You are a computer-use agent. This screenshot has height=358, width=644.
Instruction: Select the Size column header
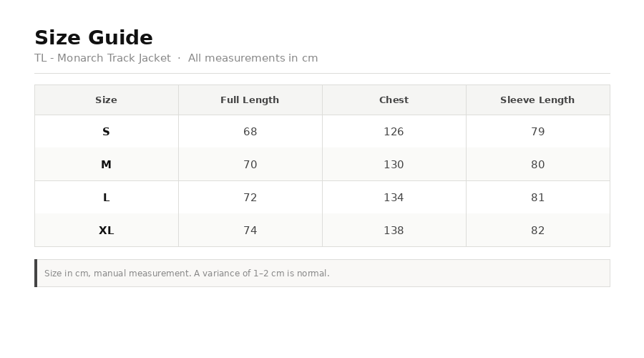click(107, 100)
